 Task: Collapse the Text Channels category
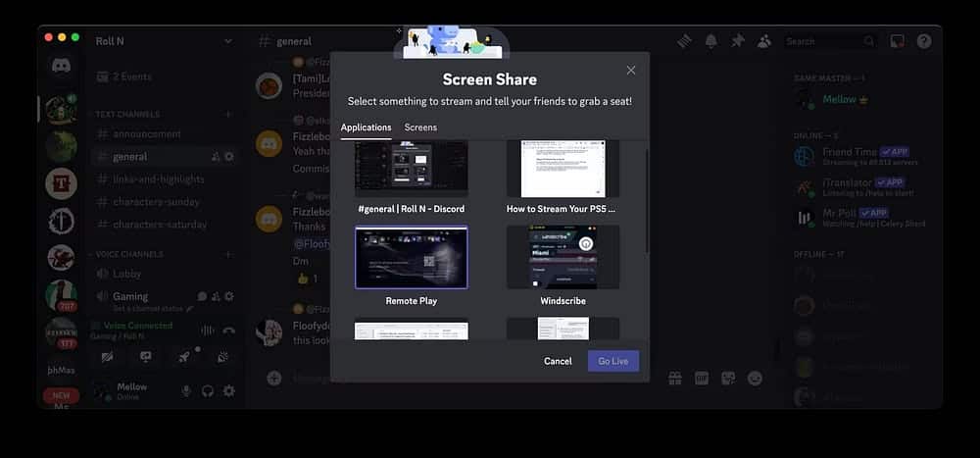click(x=126, y=115)
